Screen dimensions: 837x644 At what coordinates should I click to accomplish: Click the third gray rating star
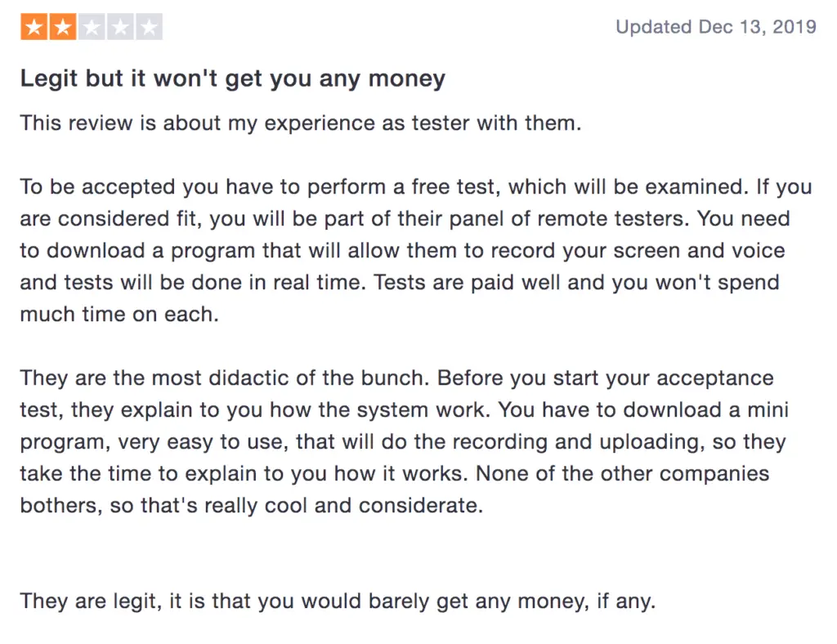coord(92,27)
